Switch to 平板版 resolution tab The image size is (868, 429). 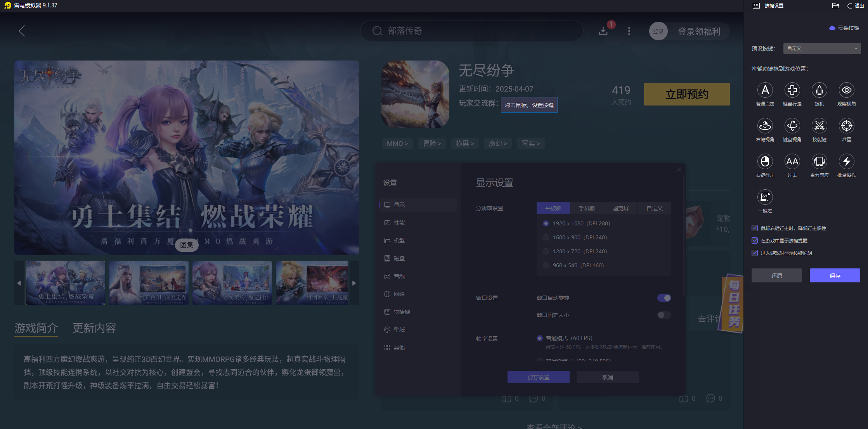pyautogui.click(x=553, y=208)
